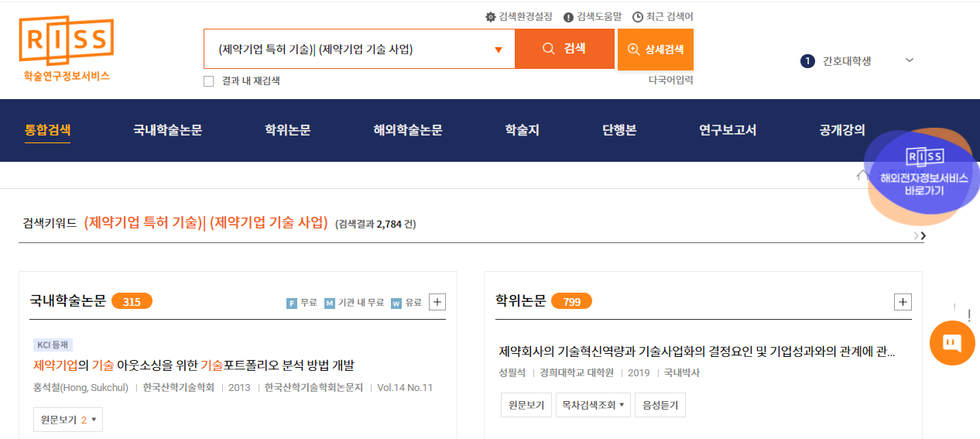The width and height of the screenshot is (980, 439).
Task: Click the RISS logo
Action: tap(67, 50)
